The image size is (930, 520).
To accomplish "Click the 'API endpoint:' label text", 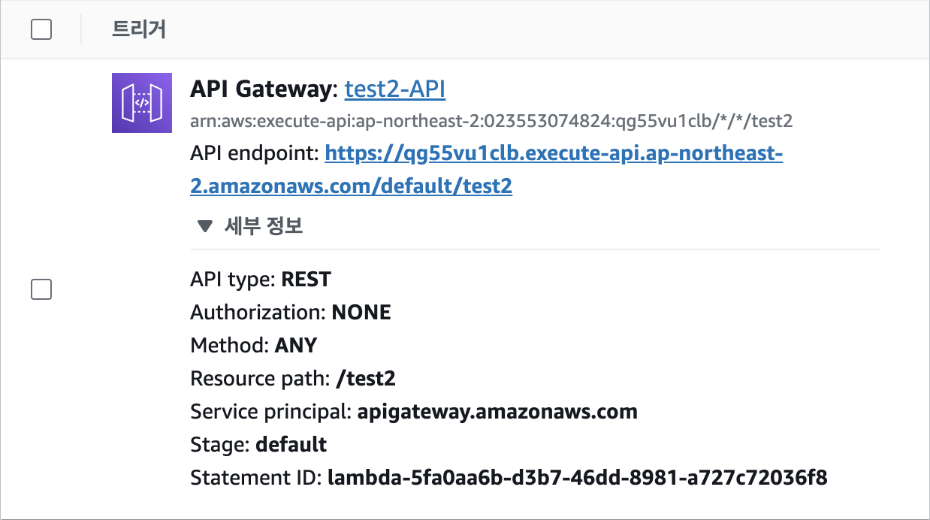I will coord(255,154).
